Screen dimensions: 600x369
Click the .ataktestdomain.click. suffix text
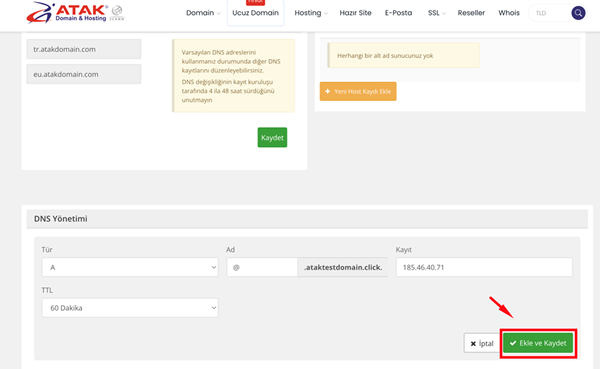click(343, 267)
